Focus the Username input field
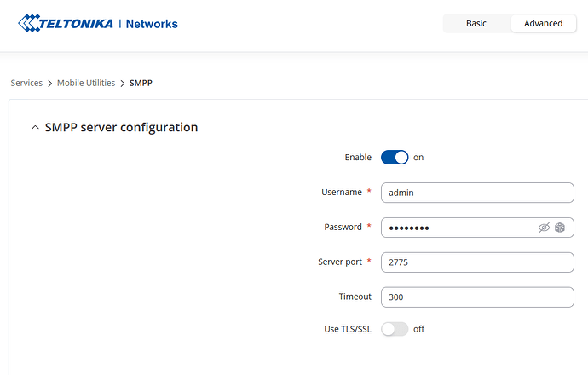This screenshot has height=375, width=588. point(476,193)
